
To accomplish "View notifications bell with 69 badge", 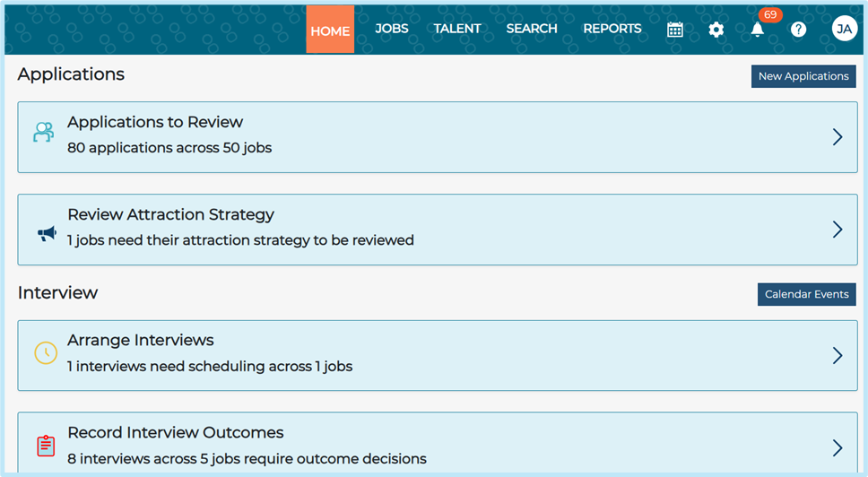I will (758, 30).
